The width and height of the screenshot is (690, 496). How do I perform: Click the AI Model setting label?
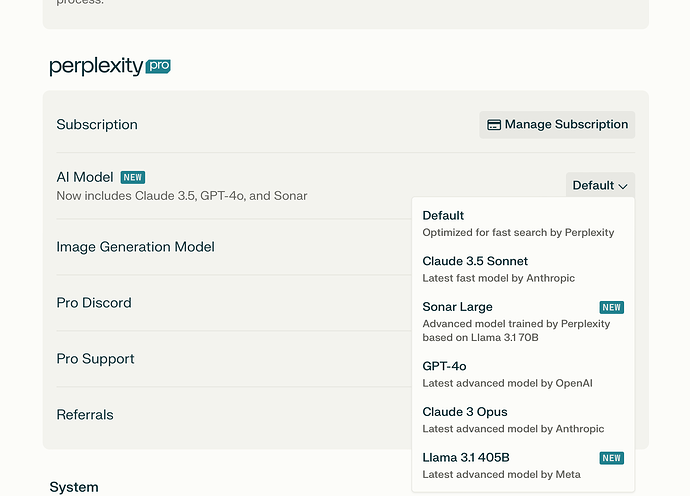click(x=85, y=177)
